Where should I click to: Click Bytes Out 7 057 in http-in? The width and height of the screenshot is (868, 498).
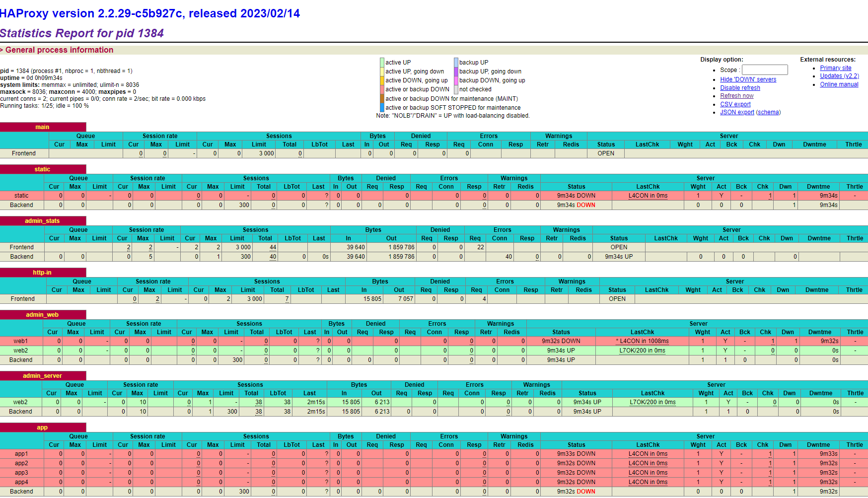(405, 299)
